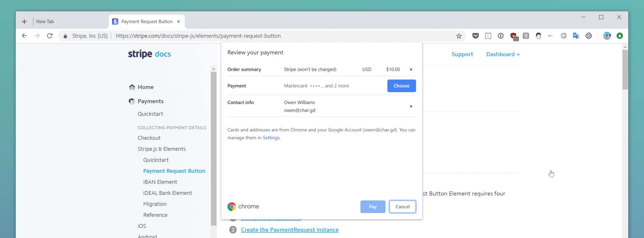Click the Pay button
Image resolution: width=644 pixels, height=238 pixels.
[373, 207]
